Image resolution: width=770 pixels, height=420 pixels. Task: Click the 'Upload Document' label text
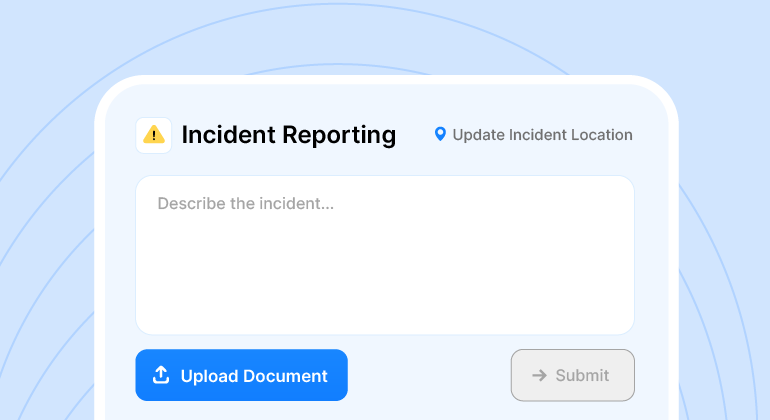pyautogui.click(x=254, y=376)
